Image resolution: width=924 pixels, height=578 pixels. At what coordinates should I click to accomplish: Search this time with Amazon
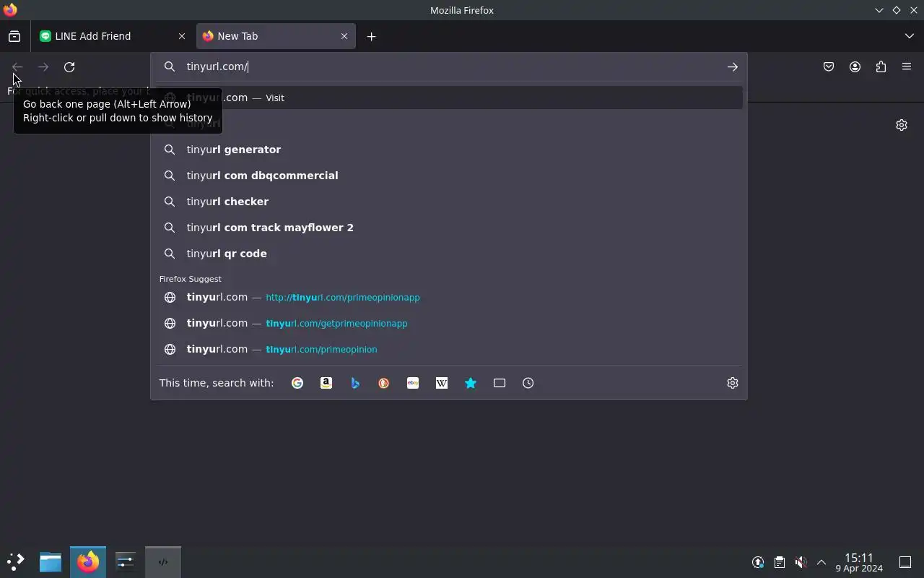click(x=326, y=383)
